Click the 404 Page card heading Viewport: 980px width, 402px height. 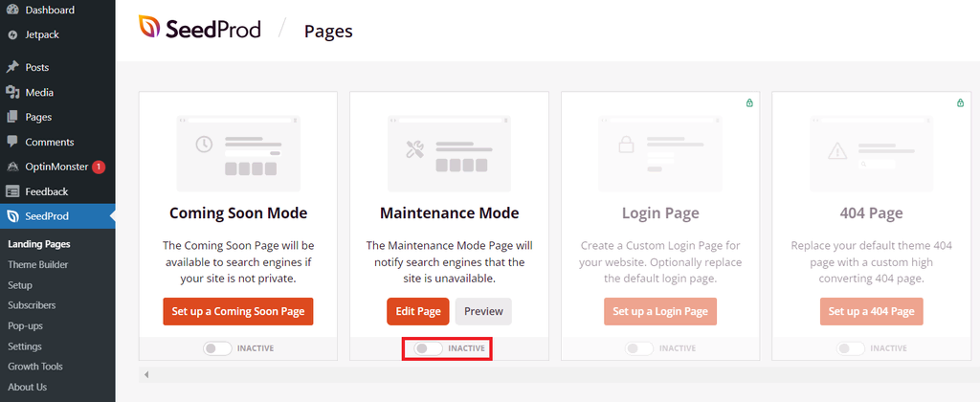(871, 213)
